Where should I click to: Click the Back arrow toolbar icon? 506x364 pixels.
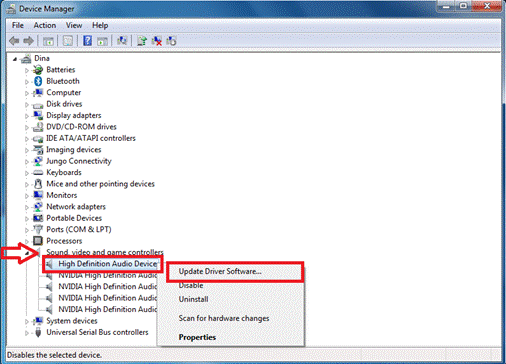pos(14,41)
